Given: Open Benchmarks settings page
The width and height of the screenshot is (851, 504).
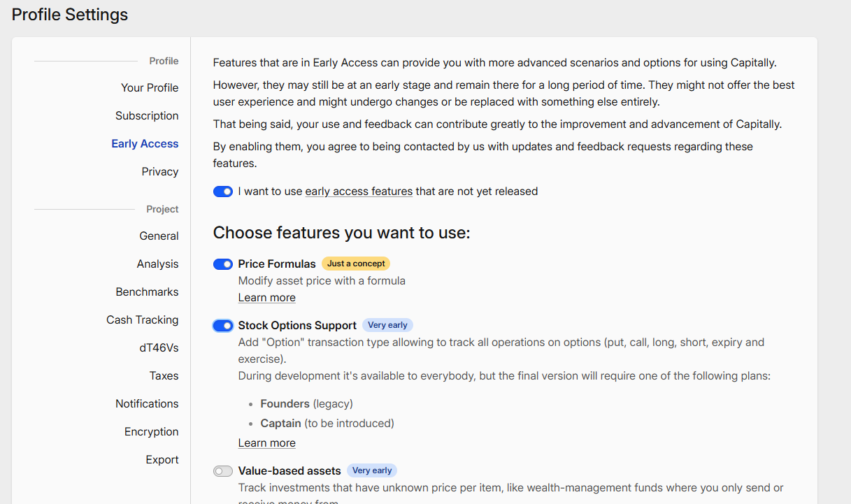Looking at the screenshot, I should pos(147,291).
